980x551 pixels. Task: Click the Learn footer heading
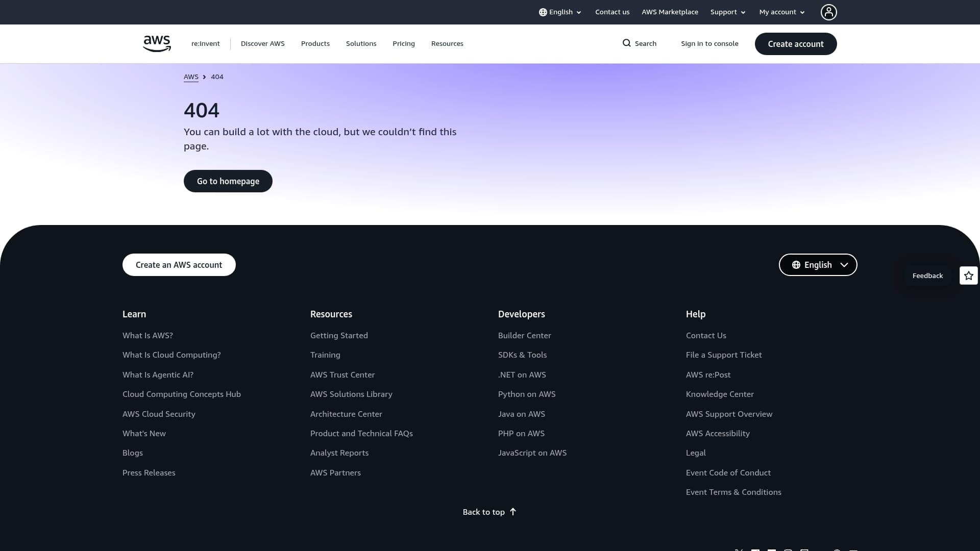coord(134,314)
